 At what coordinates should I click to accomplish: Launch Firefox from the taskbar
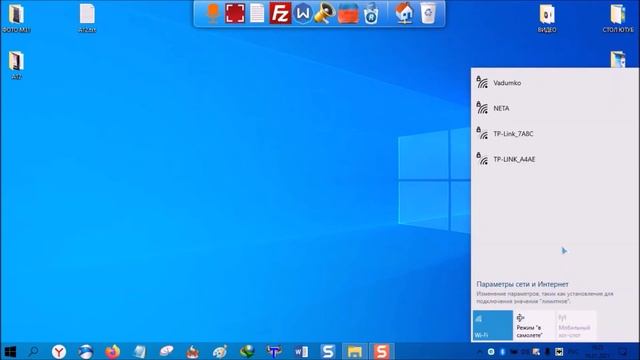click(113, 351)
